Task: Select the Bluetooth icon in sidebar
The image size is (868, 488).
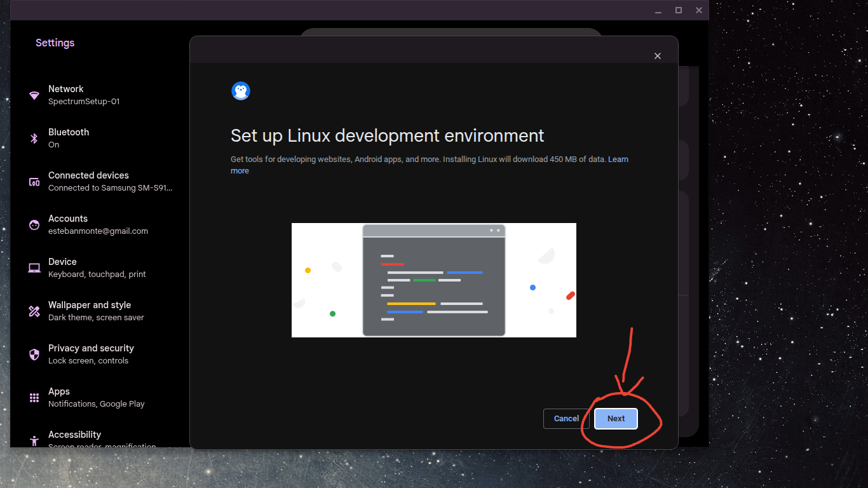Action: click(x=34, y=139)
